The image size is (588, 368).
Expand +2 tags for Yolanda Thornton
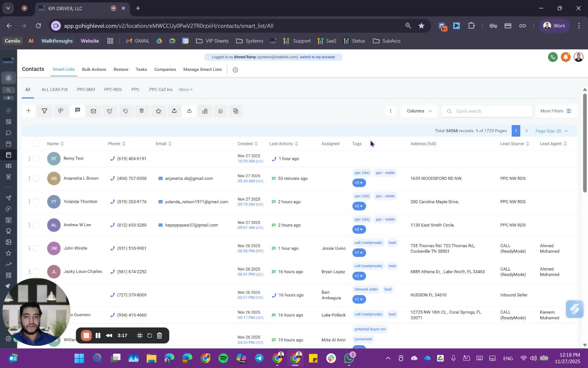[359, 206]
